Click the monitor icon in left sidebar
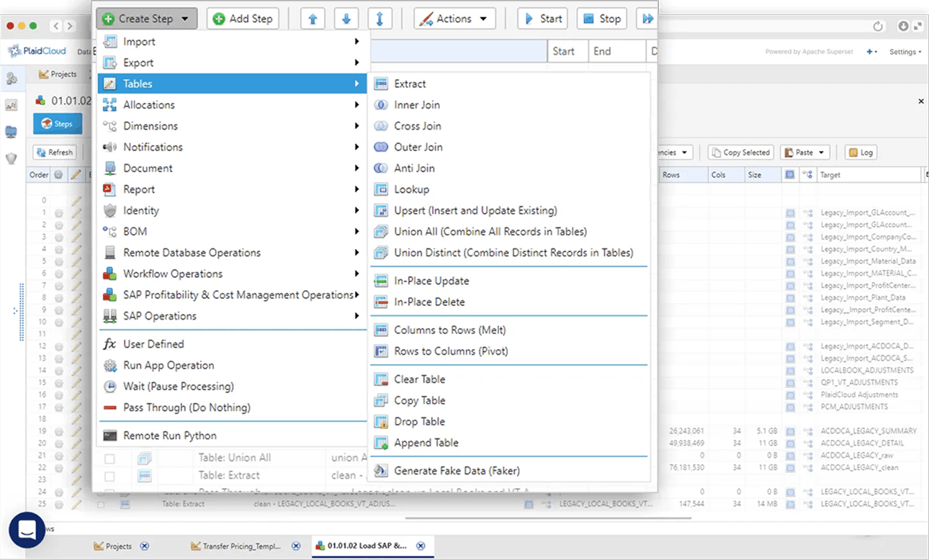Screen dimensions: 929x560 point(12,132)
